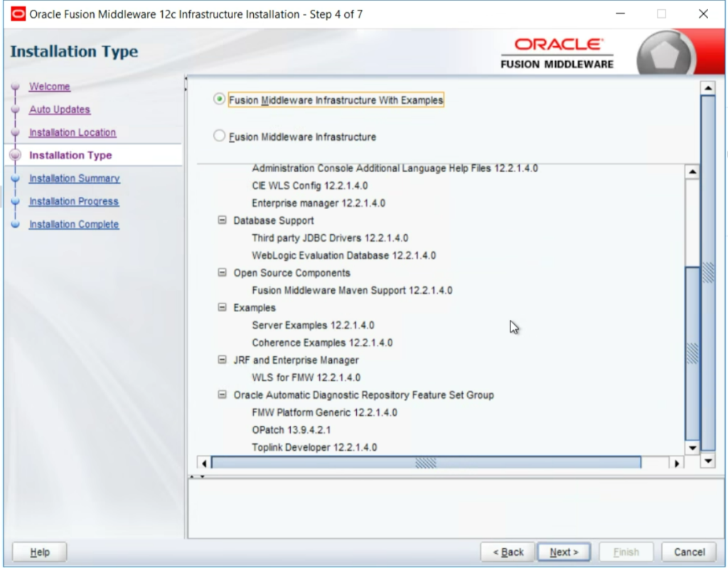
Task: Click the Auto Updates step bullet icon
Action: [16, 109]
